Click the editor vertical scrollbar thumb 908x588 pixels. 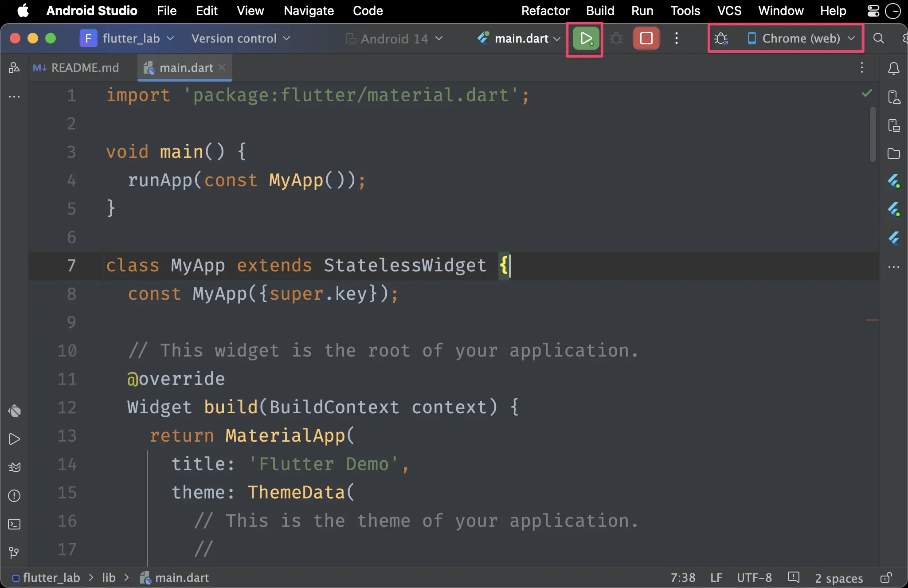click(873, 134)
